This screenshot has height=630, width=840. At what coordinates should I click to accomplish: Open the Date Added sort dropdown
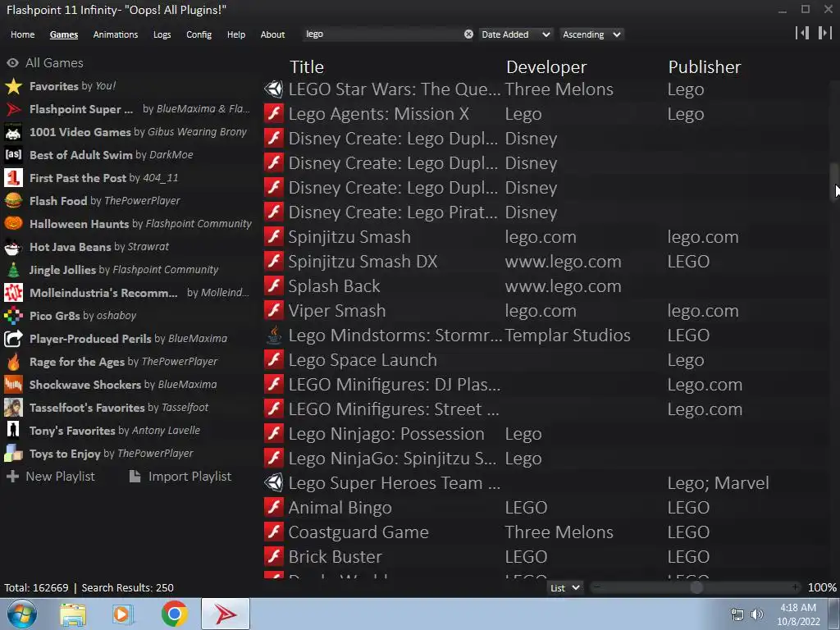(515, 34)
